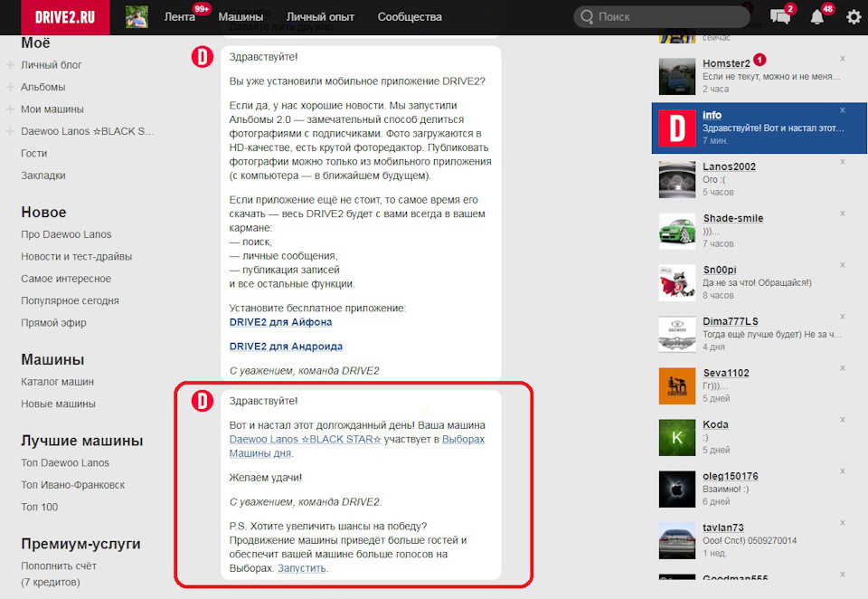The height and width of the screenshot is (599, 868).
Task: Open Топ Ивано-Франковск link
Action: [x=72, y=485]
